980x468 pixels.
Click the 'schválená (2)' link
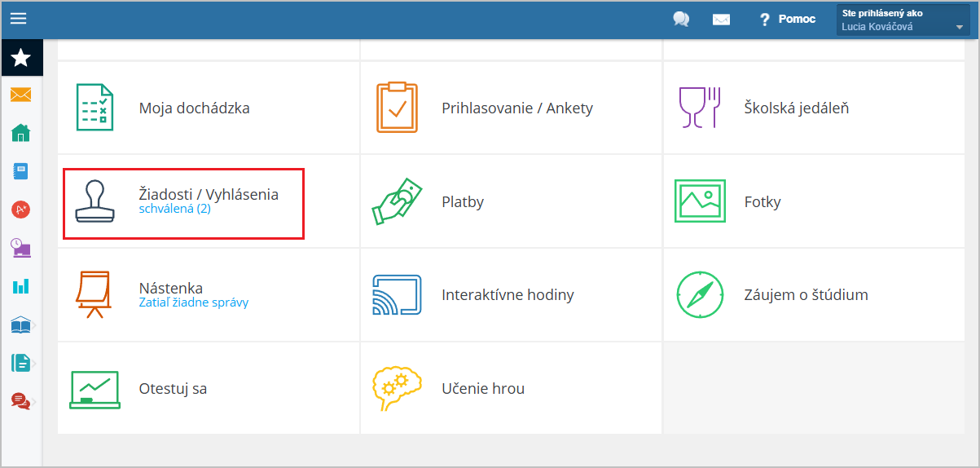coord(174,210)
